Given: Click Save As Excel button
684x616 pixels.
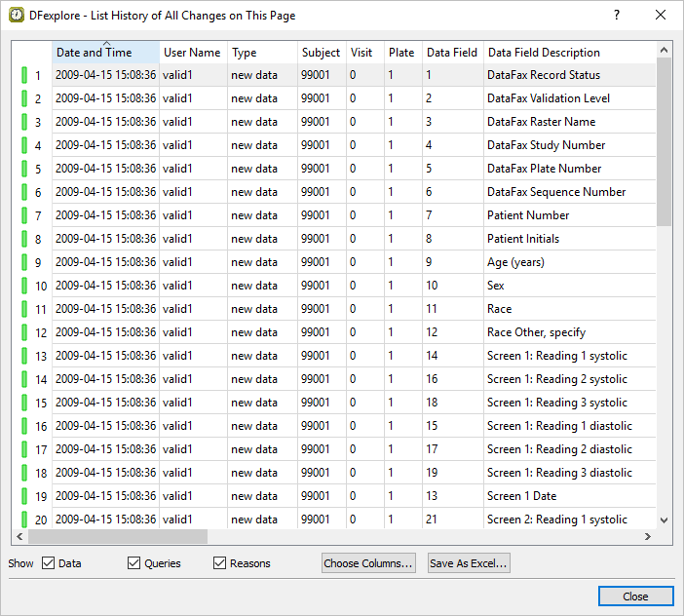Looking at the screenshot, I should pos(469,563).
